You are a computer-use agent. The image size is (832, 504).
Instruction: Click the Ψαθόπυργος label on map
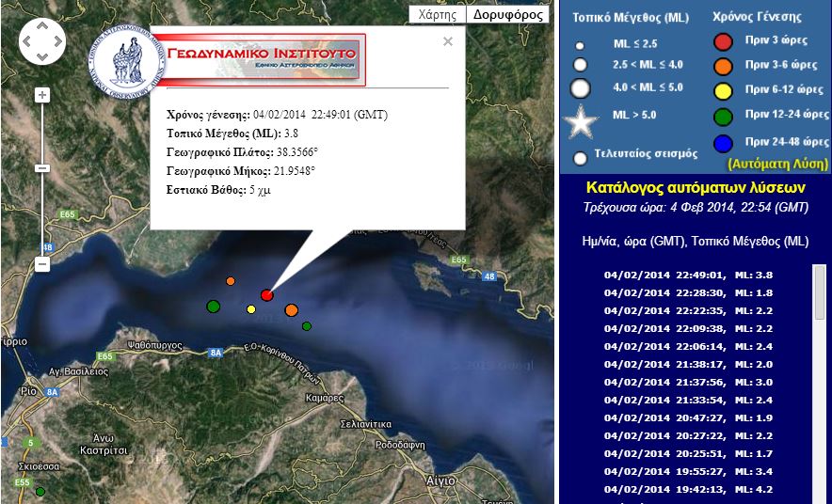point(155,345)
